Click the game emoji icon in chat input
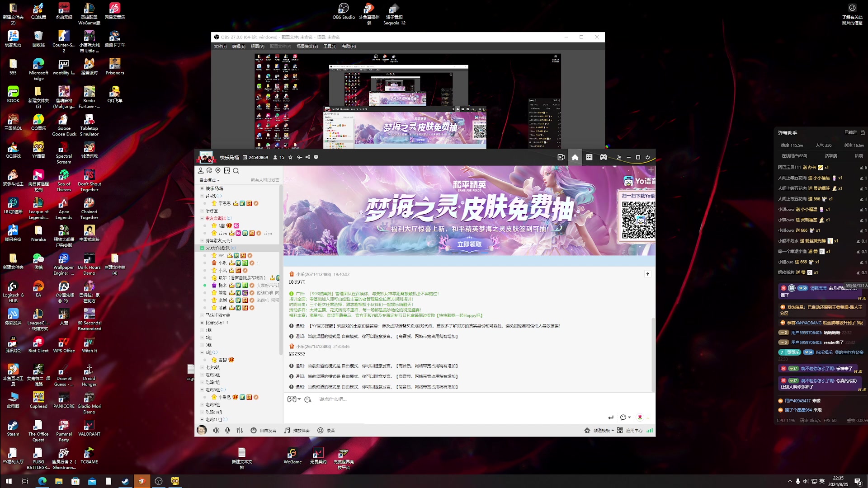 pyautogui.click(x=292, y=399)
